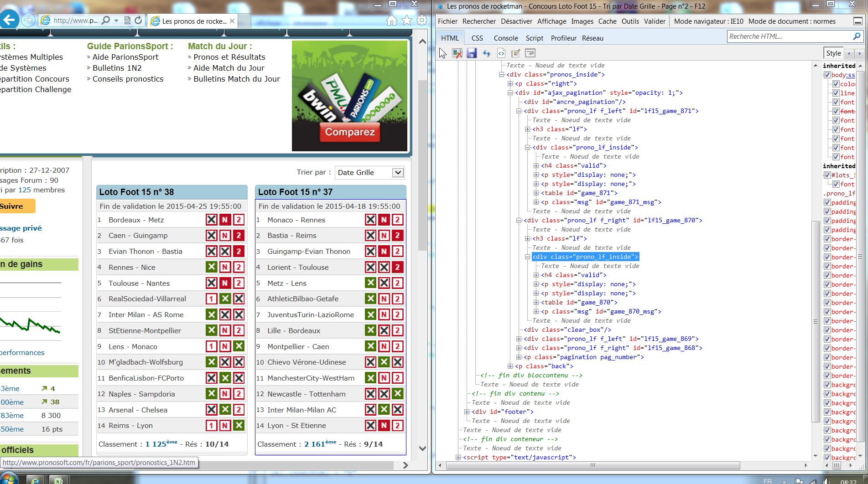Image resolution: width=868 pixels, height=484 pixels.
Task: Click the Style pane right arrow button
Action: 859,53
